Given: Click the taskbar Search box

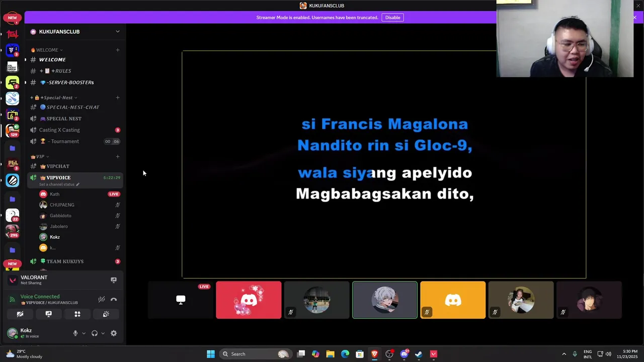Looking at the screenshot, I should (x=257, y=354).
